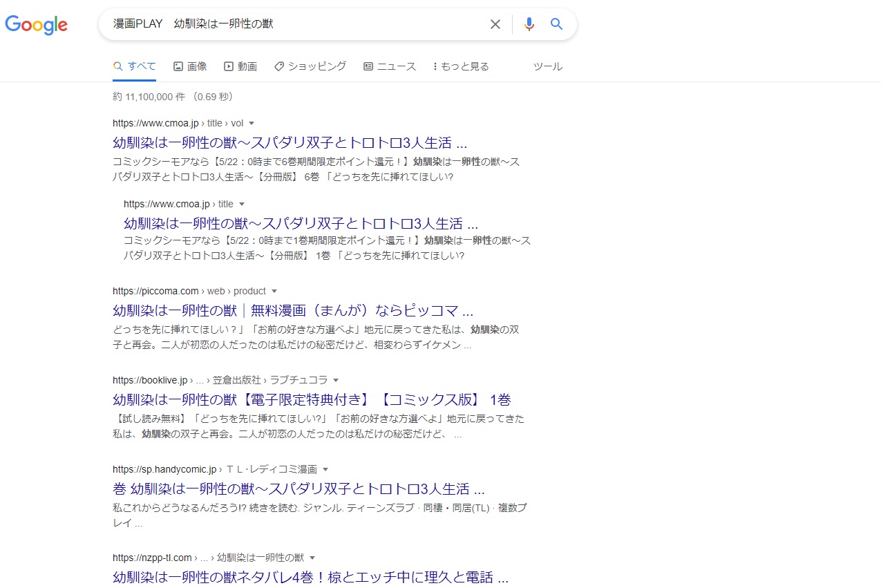Expand dropdown arrow beside nzpp-tl.com URL

(312, 558)
